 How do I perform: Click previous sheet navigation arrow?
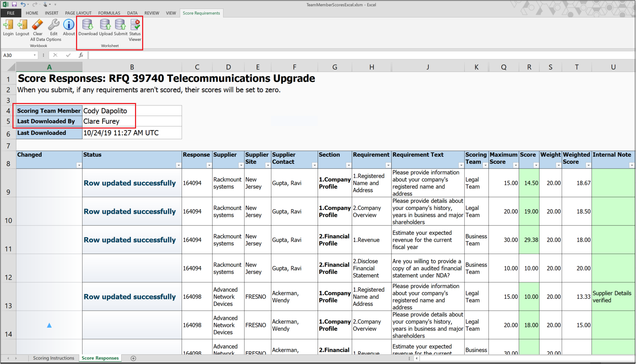(8, 358)
